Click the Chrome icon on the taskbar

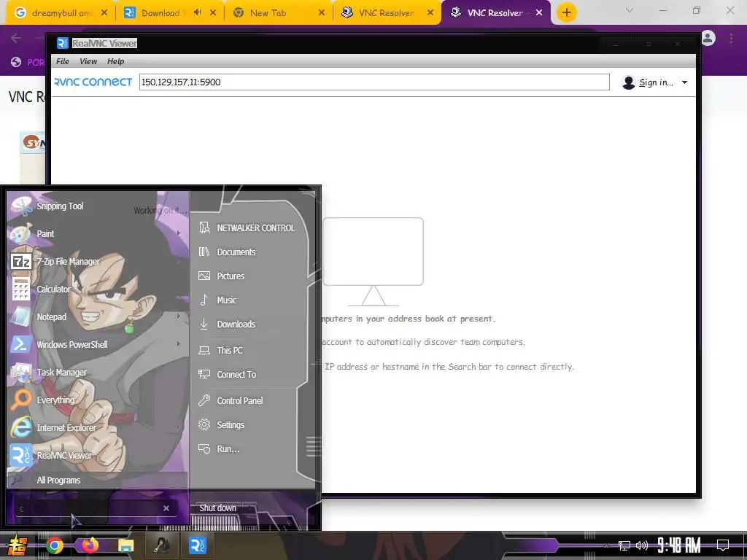(x=54, y=545)
